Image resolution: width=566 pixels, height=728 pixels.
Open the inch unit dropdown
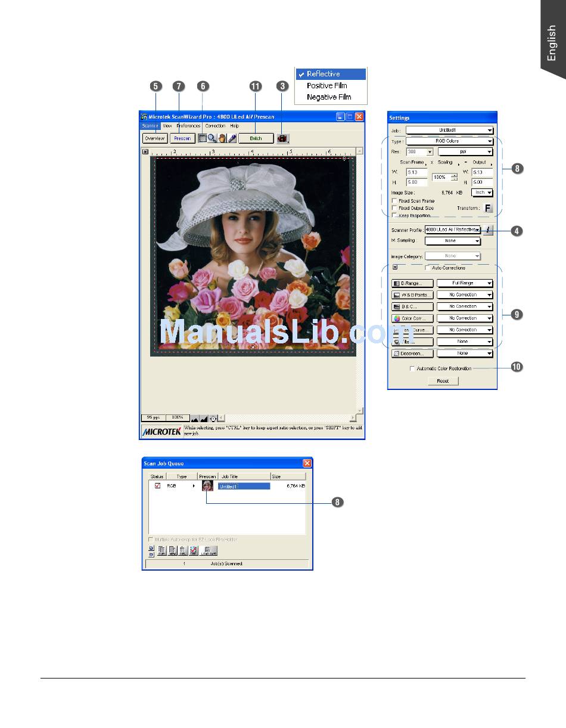482,193
